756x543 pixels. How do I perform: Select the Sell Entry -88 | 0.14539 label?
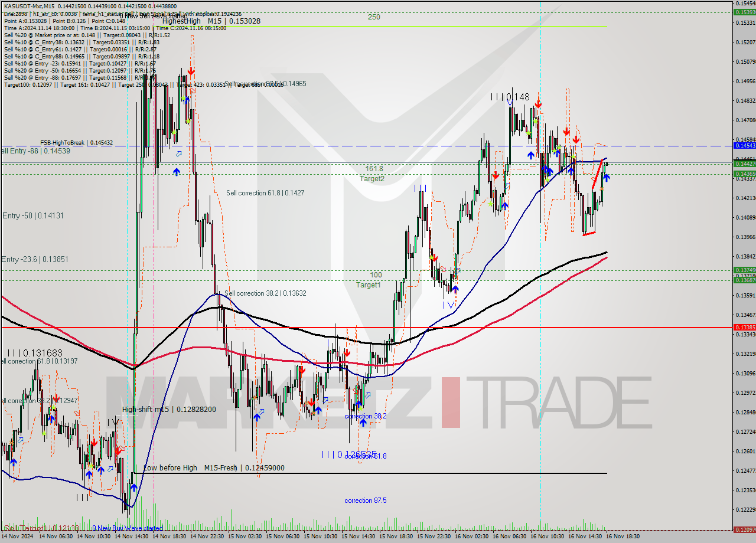35,151
